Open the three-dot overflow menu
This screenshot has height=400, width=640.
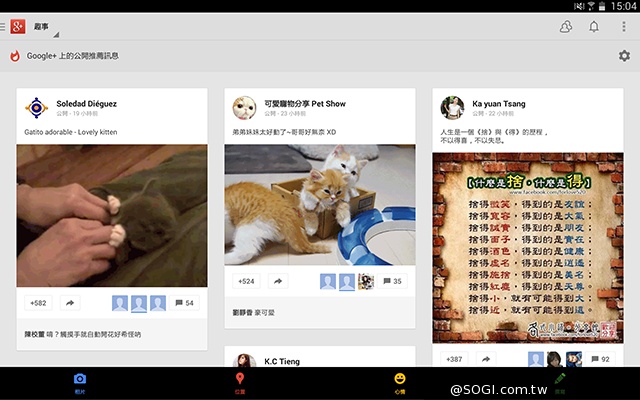click(624, 27)
